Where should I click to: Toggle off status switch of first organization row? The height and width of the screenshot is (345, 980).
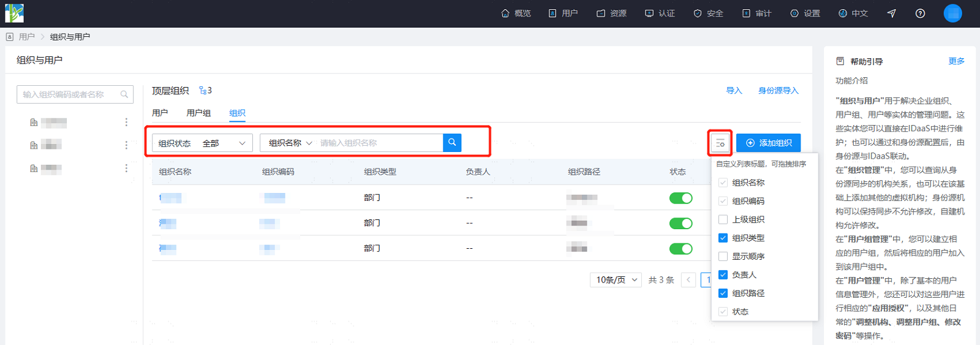680,198
